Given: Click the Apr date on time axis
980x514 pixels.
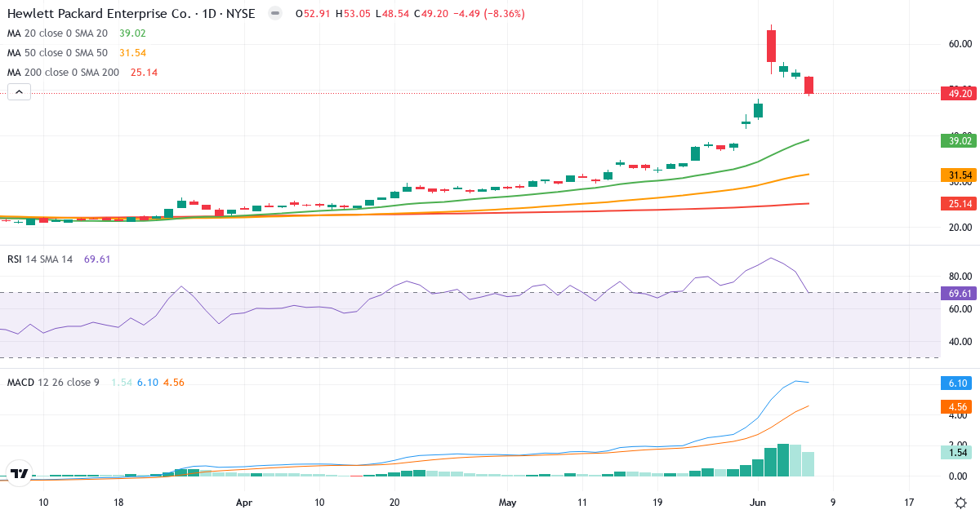Looking at the screenshot, I should pyautogui.click(x=244, y=503).
